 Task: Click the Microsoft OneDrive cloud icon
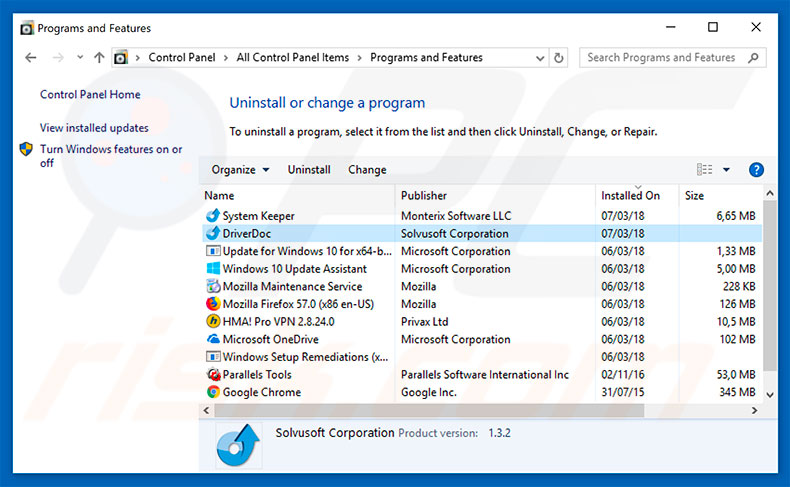click(x=213, y=339)
